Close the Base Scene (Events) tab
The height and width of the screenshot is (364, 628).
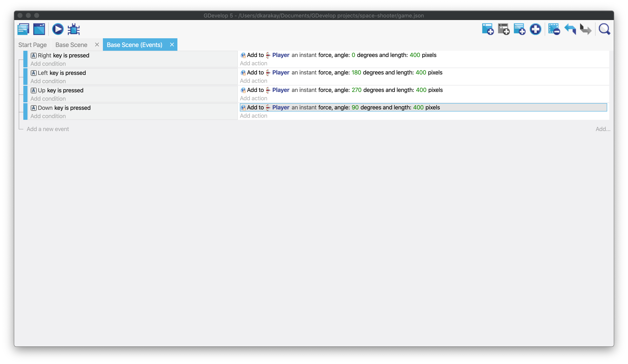click(x=172, y=45)
